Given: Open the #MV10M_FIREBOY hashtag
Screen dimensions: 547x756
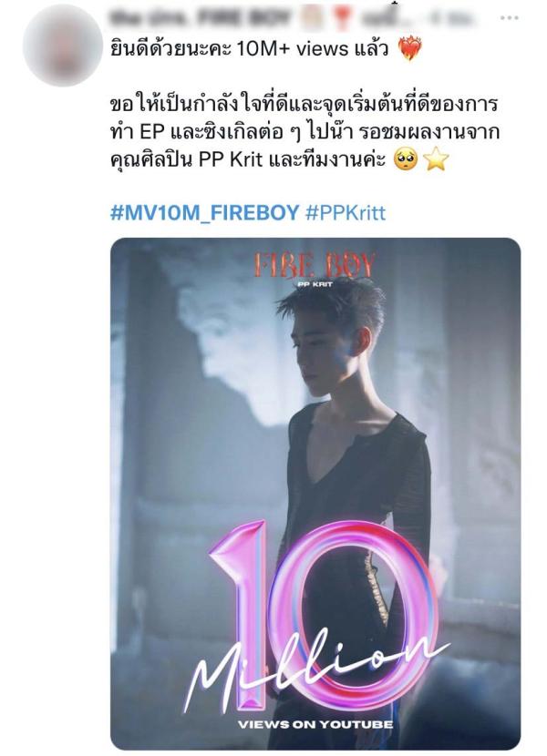Looking at the screenshot, I should pyautogui.click(x=205, y=212).
